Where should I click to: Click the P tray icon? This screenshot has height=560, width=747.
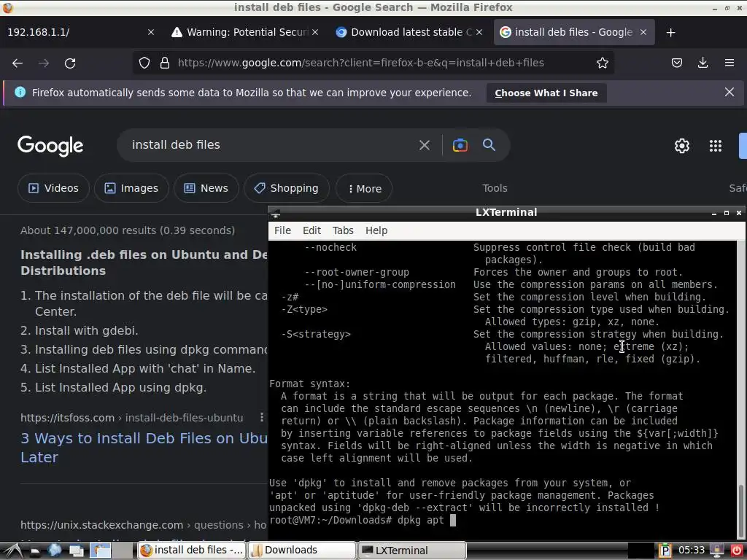665,551
